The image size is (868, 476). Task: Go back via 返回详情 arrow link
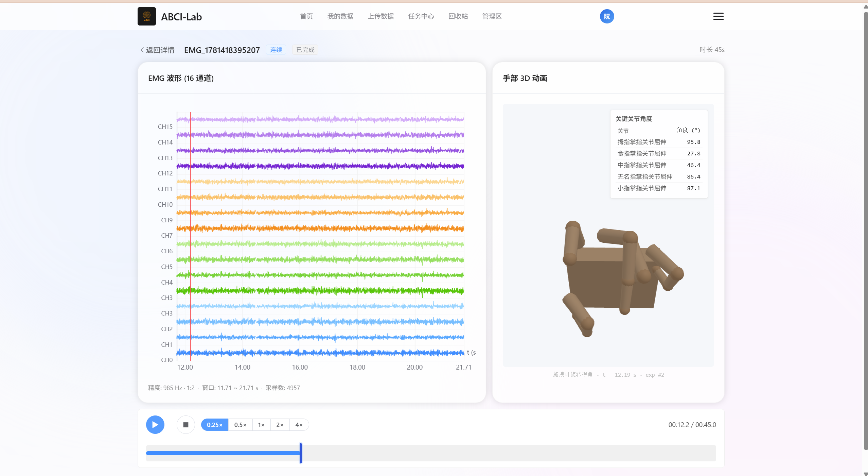pyautogui.click(x=158, y=50)
